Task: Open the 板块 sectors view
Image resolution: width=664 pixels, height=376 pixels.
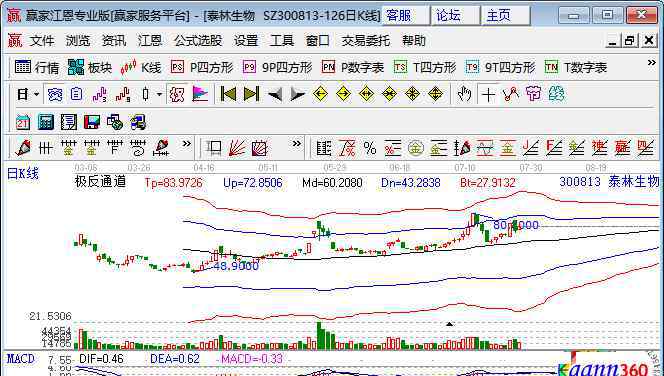Action: (x=90, y=67)
